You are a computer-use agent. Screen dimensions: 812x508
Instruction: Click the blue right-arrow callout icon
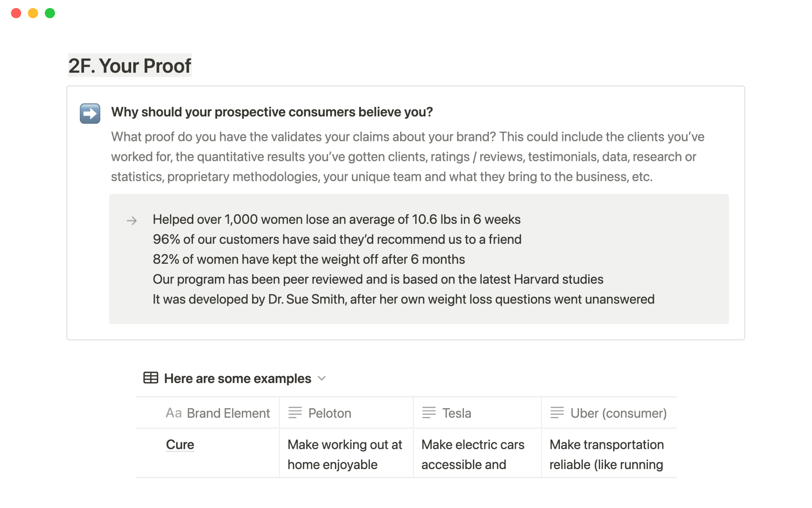click(x=90, y=113)
